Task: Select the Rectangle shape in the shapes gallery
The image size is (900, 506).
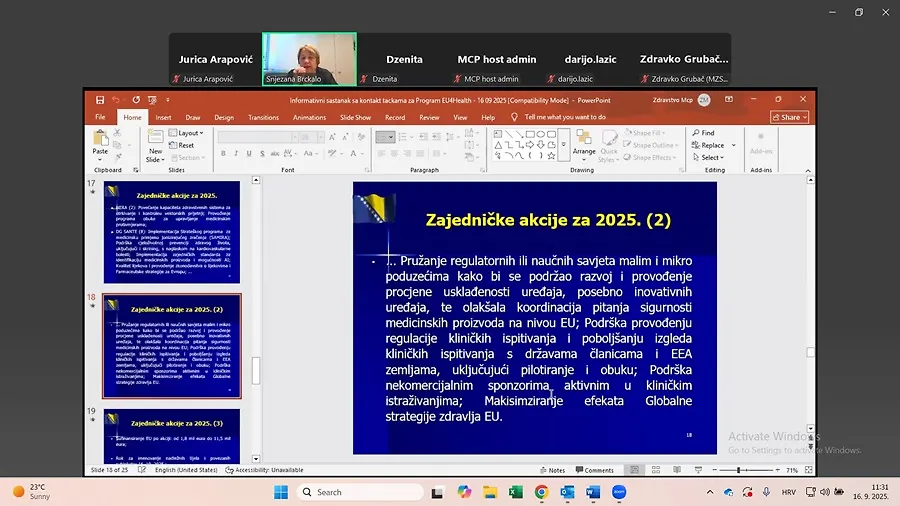Action: (530, 134)
